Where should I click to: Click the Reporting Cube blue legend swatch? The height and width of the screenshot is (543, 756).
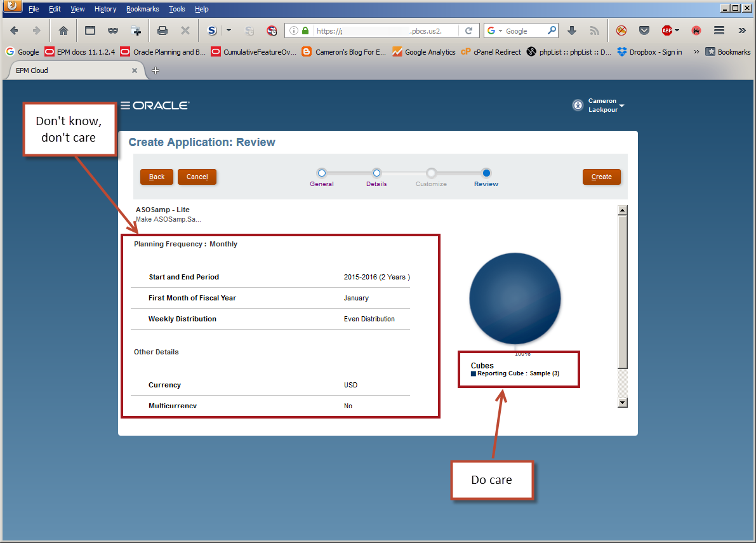coord(474,373)
